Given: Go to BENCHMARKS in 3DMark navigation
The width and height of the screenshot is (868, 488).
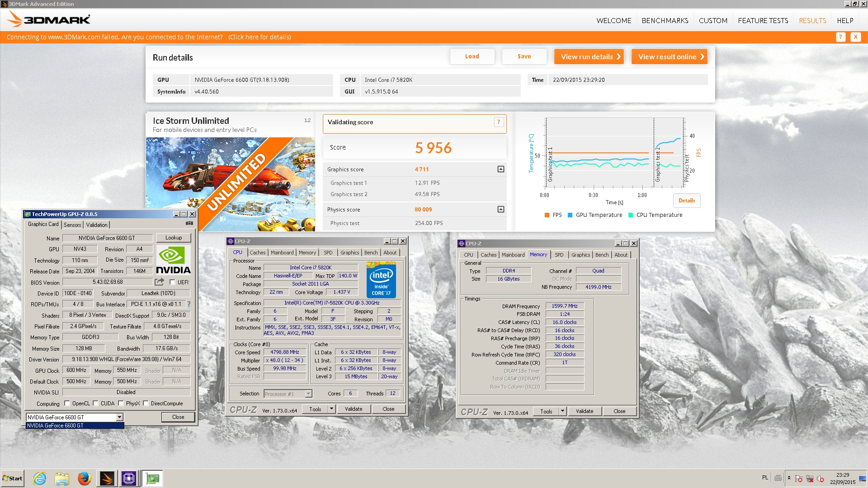Looking at the screenshot, I should point(665,21).
